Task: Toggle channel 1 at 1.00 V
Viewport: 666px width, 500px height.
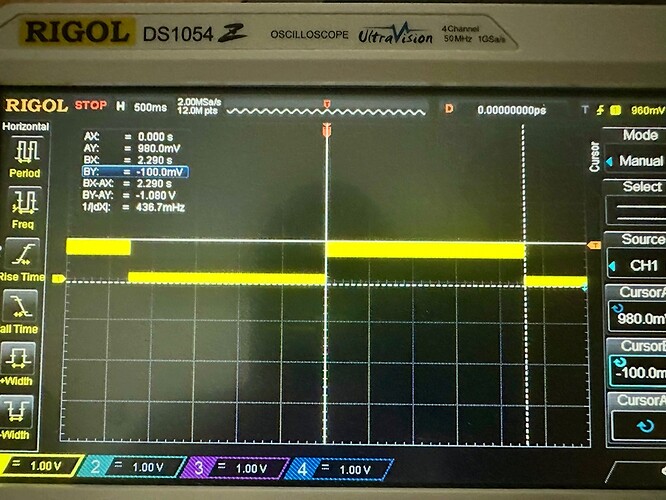Action: coord(35,466)
